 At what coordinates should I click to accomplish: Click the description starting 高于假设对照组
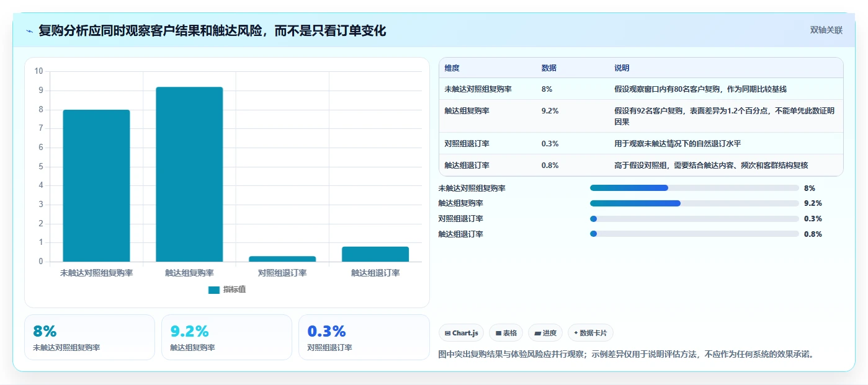coord(711,166)
